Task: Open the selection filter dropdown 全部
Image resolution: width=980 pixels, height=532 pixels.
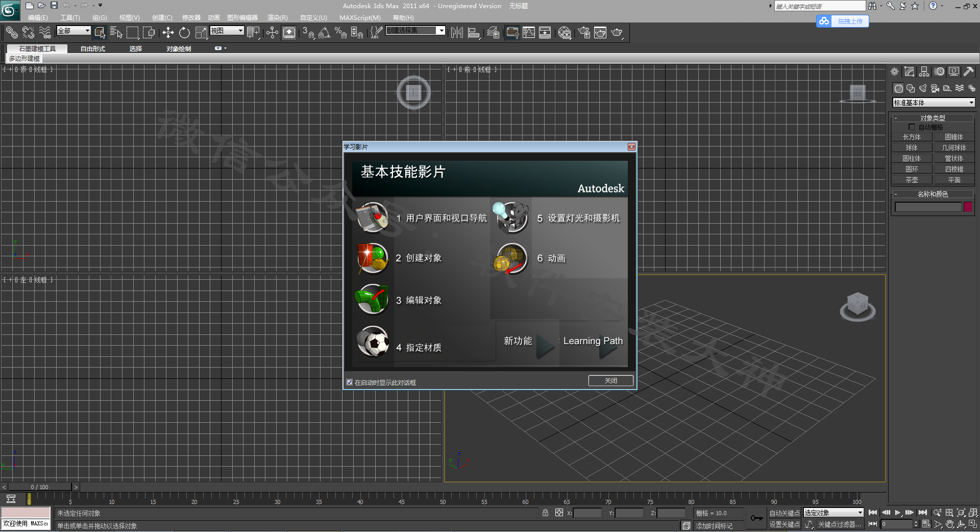Action: pos(73,31)
